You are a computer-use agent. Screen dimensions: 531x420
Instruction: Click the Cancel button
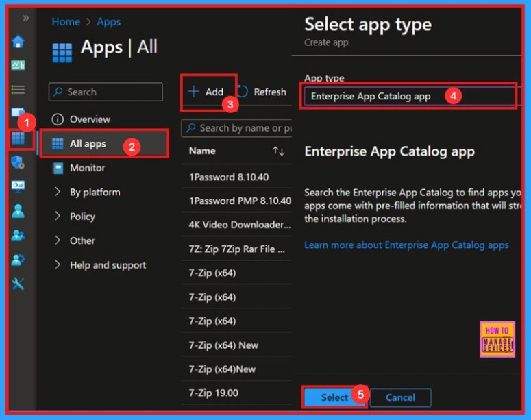400,397
